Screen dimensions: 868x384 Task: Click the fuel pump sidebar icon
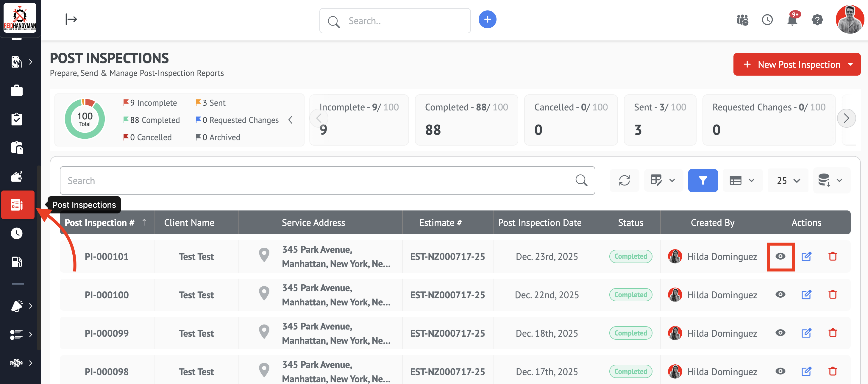[16, 262]
